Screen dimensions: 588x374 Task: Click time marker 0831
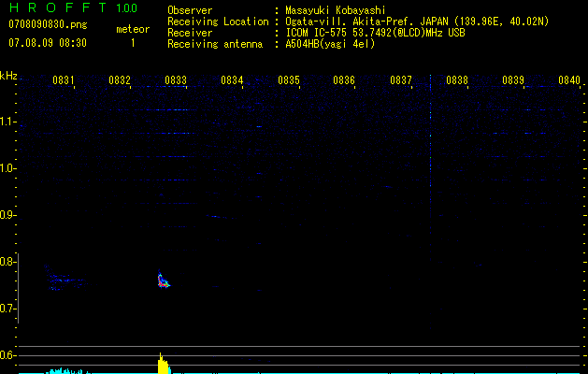click(x=63, y=80)
